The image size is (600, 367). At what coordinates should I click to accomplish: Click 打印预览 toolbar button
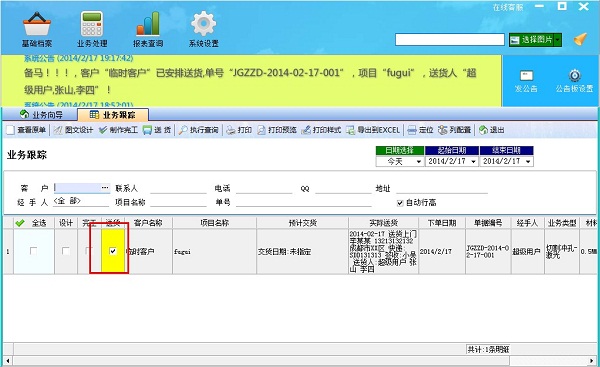coord(277,130)
